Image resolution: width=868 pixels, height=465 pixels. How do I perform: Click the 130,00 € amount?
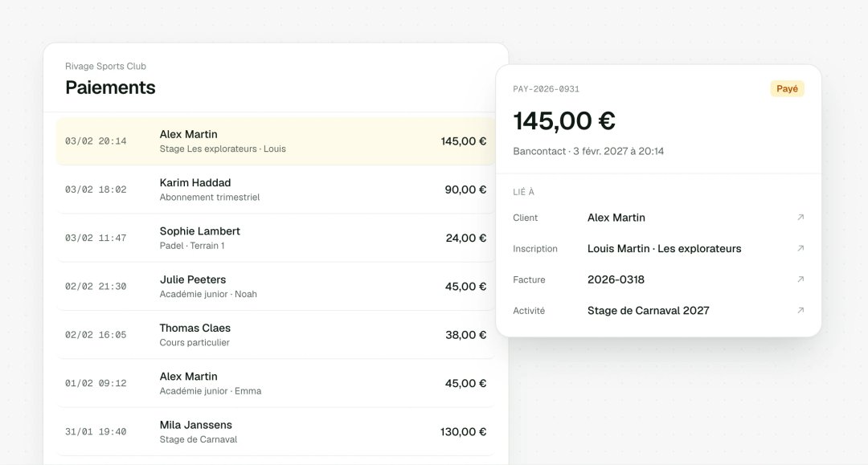pyautogui.click(x=464, y=432)
